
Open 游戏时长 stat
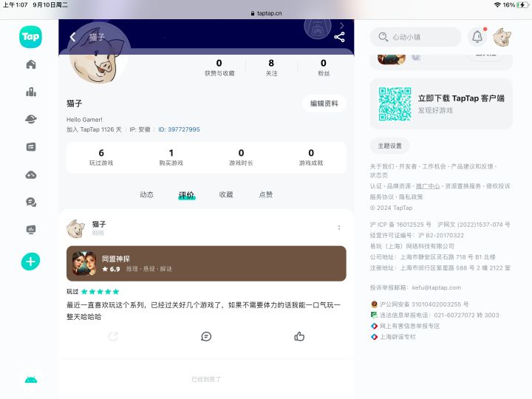(241, 157)
